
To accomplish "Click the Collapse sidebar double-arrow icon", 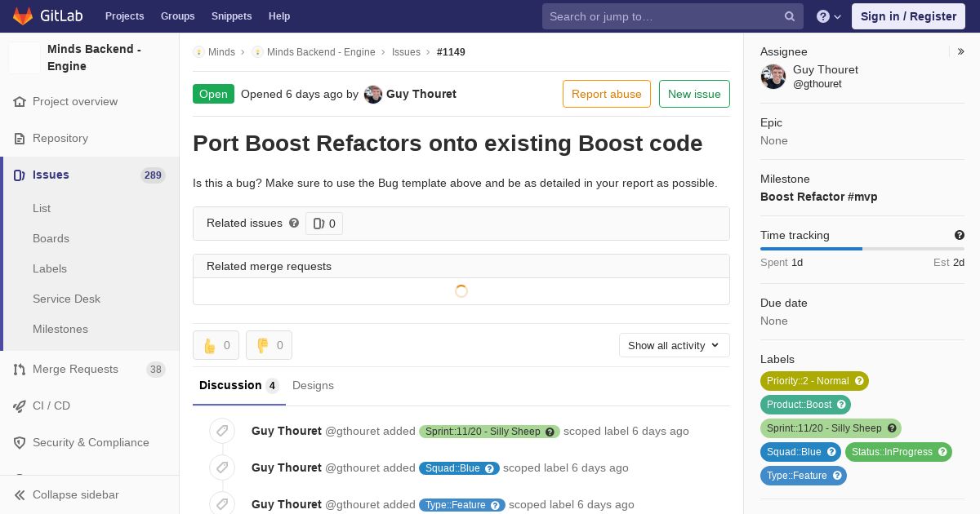I will (20, 495).
